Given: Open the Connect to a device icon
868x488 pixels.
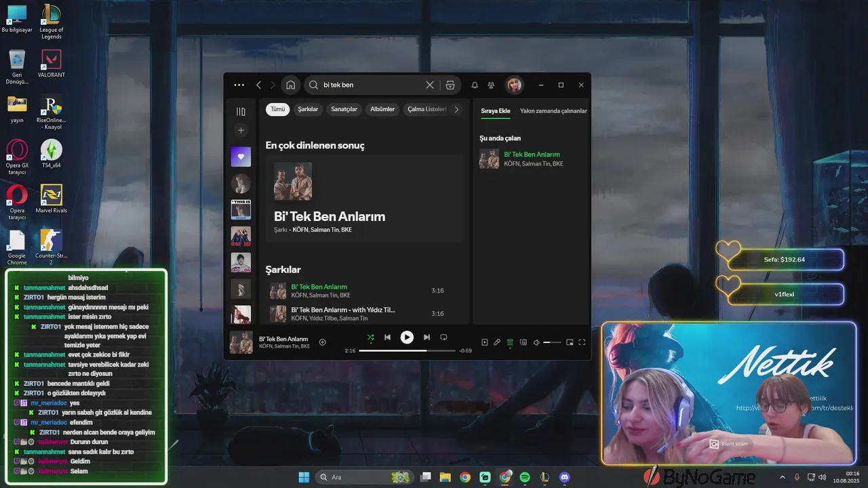Looking at the screenshot, I should [523, 342].
